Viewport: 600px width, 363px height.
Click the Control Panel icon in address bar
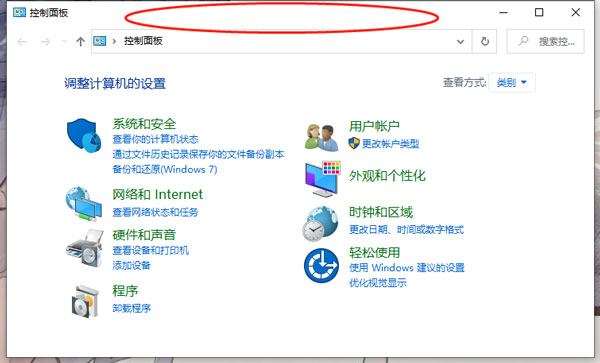[x=100, y=41]
